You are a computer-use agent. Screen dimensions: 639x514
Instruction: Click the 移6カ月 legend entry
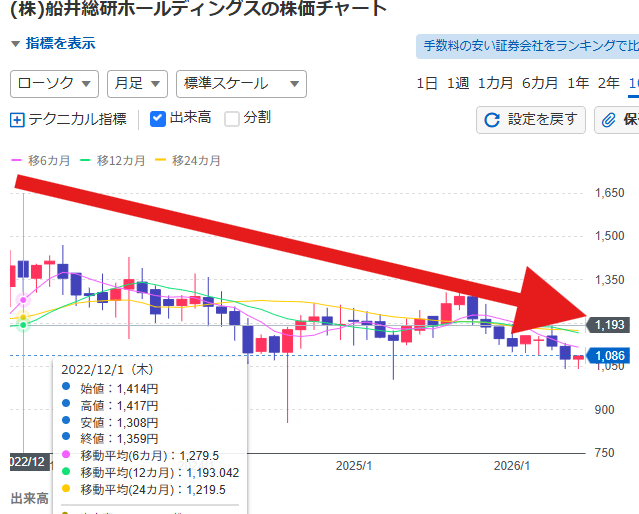(x=40, y=161)
